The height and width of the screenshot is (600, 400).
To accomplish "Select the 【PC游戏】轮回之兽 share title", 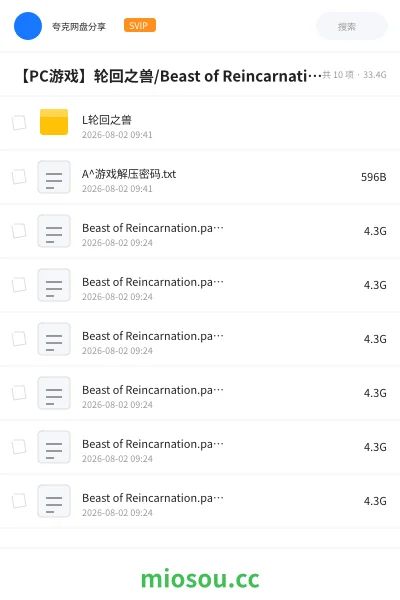I will click(170, 76).
